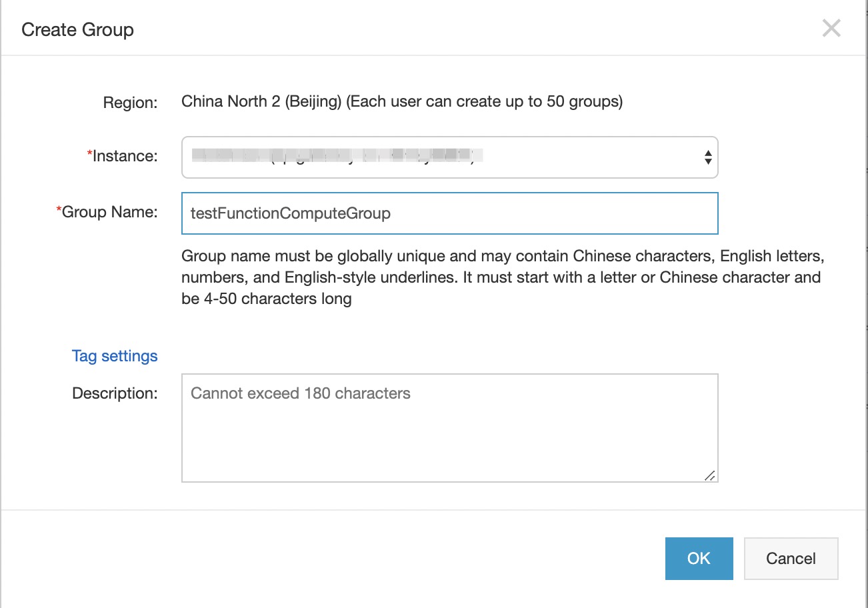Confirm group creation with OK
The height and width of the screenshot is (608, 868).
tap(699, 559)
